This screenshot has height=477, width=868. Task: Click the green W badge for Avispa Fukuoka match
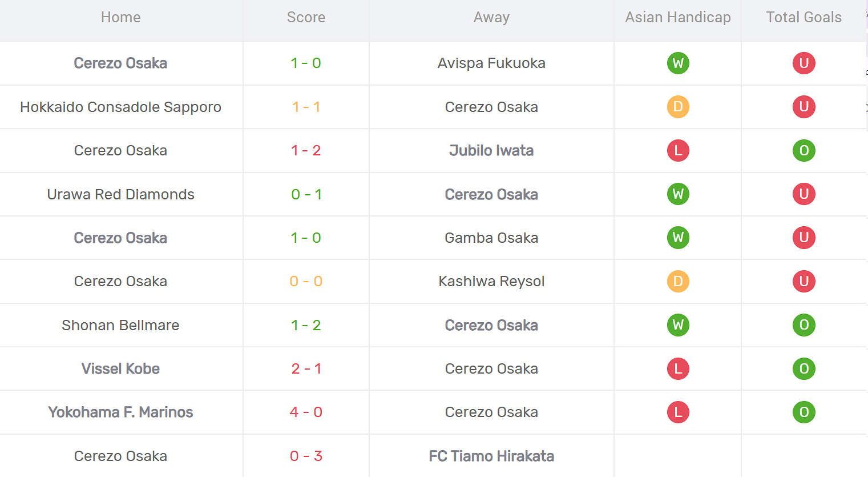point(678,63)
